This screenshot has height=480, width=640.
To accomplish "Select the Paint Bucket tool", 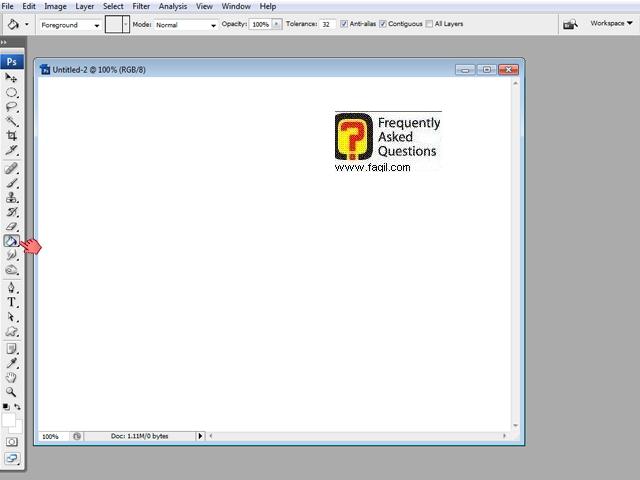I will [x=12, y=241].
